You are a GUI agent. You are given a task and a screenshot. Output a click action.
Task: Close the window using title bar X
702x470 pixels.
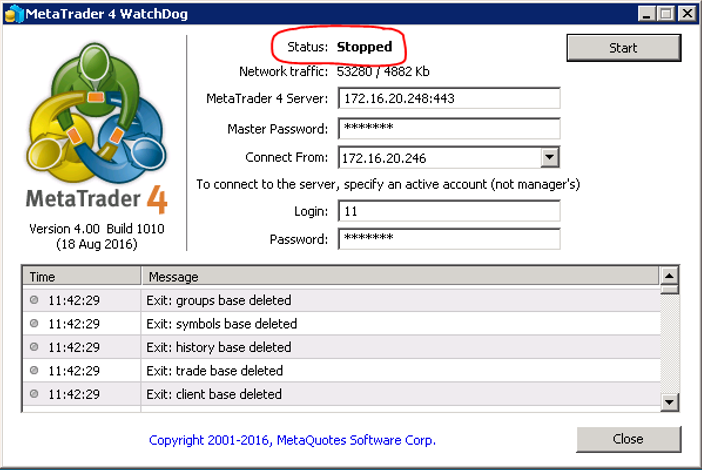coord(687,14)
